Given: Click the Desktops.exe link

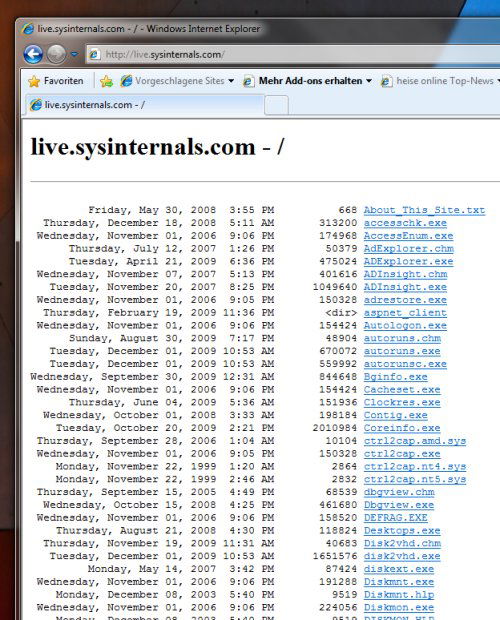Looking at the screenshot, I should 402,531.
